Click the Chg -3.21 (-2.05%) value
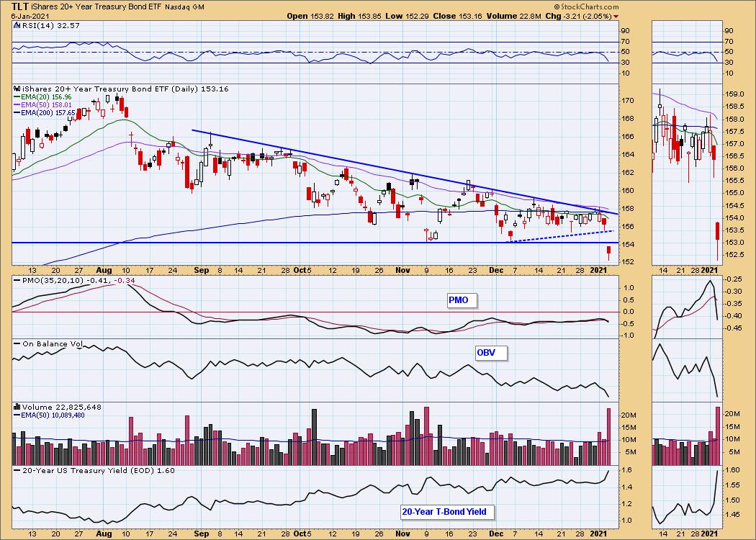Viewport: 756px width, 540px height. [x=577, y=16]
